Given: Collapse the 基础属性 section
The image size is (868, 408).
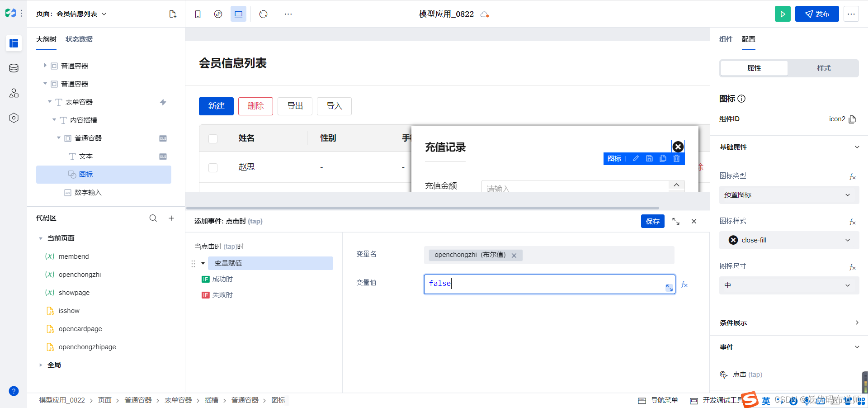Looking at the screenshot, I should pos(857,147).
